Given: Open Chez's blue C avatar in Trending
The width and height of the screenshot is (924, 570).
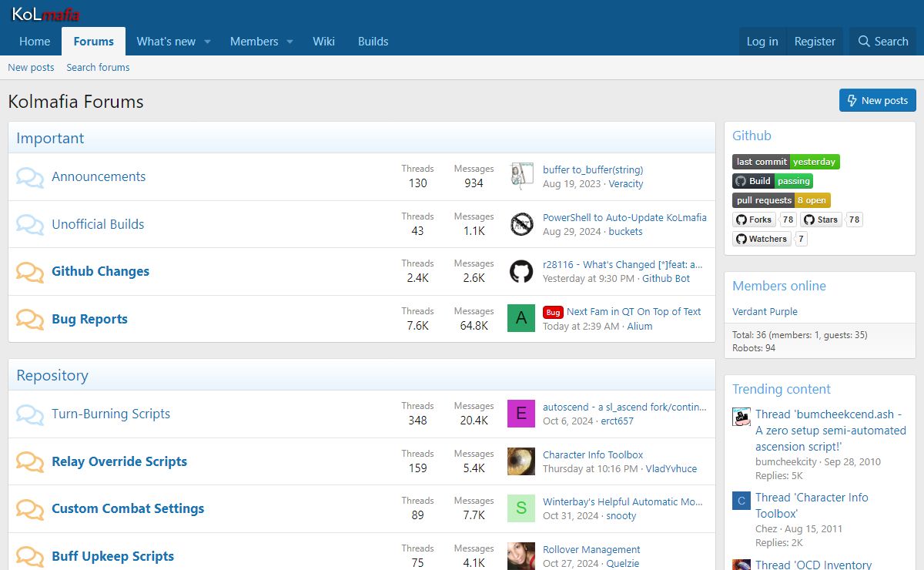Looking at the screenshot, I should (x=742, y=501).
